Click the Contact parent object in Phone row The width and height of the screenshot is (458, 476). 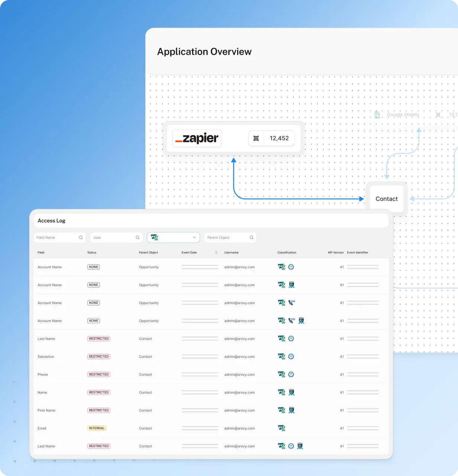pos(146,374)
